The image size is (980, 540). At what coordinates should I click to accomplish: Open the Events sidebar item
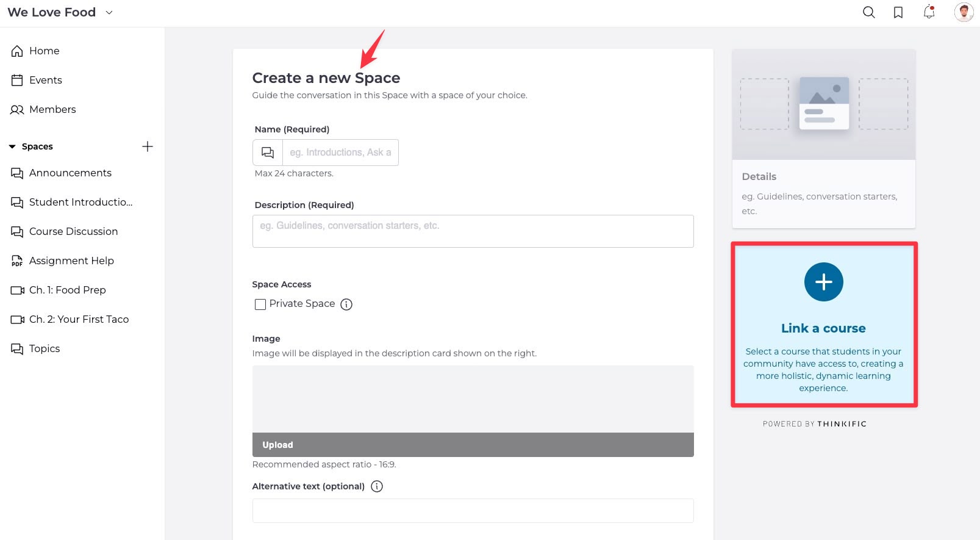(x=45, y=80)
